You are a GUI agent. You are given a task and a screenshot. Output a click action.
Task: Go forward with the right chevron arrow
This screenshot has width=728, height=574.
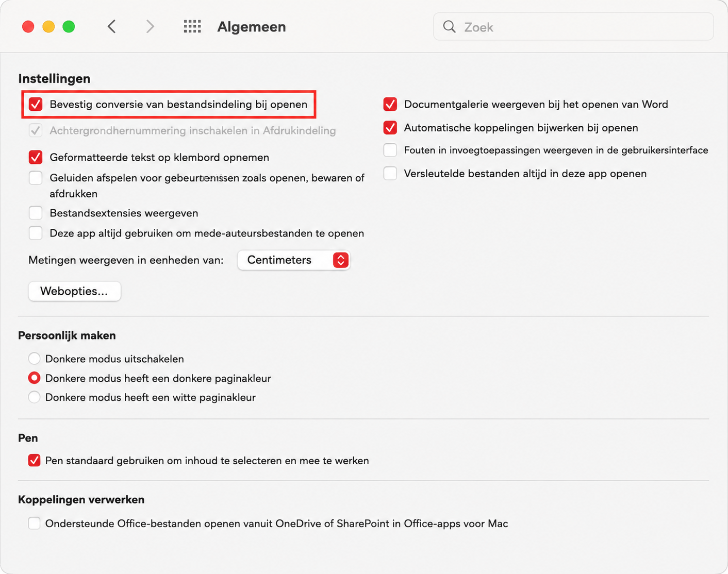[x=150, y=26]
